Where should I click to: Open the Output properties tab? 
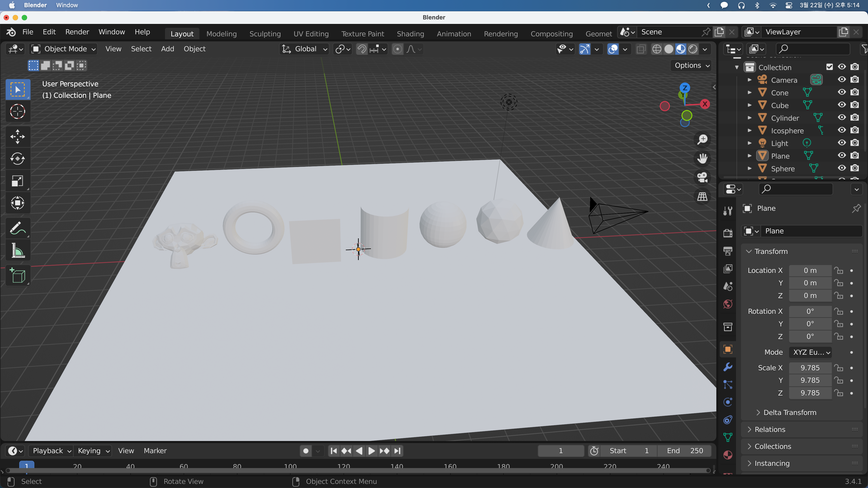[728, 251]
